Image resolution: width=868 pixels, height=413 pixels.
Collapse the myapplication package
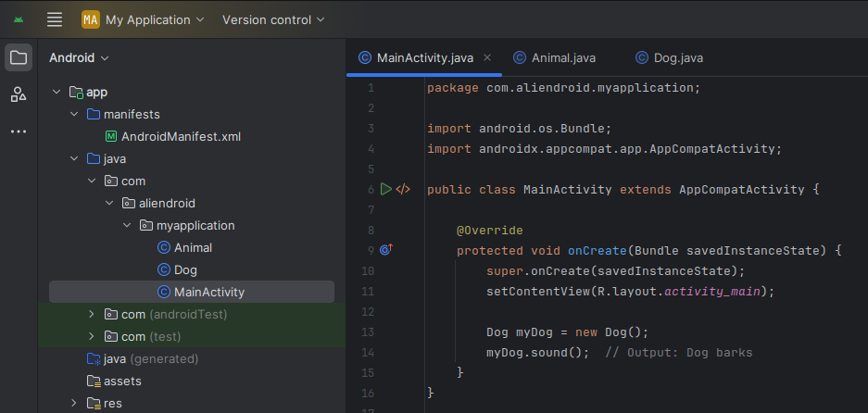pos(127,225)
